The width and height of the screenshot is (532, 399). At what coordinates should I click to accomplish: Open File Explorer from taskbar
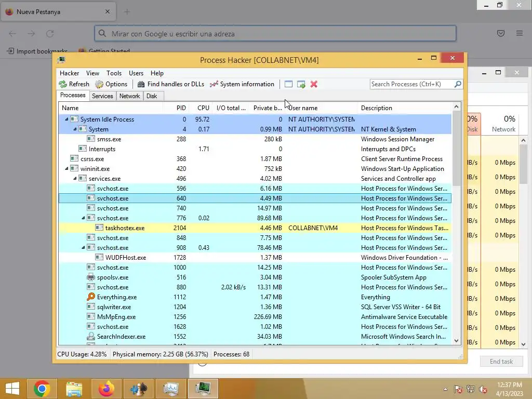pyautogui.click(x=74, y=389)
